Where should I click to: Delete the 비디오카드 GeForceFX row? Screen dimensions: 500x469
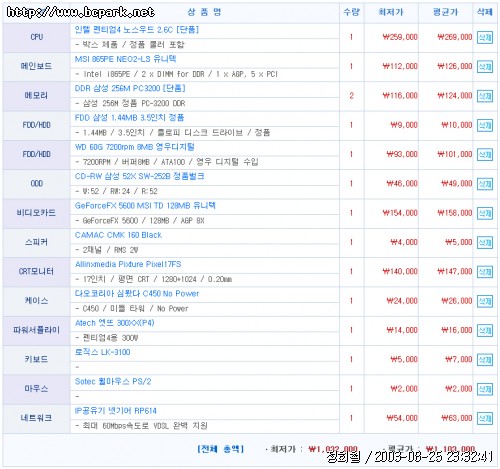point(485,213)
